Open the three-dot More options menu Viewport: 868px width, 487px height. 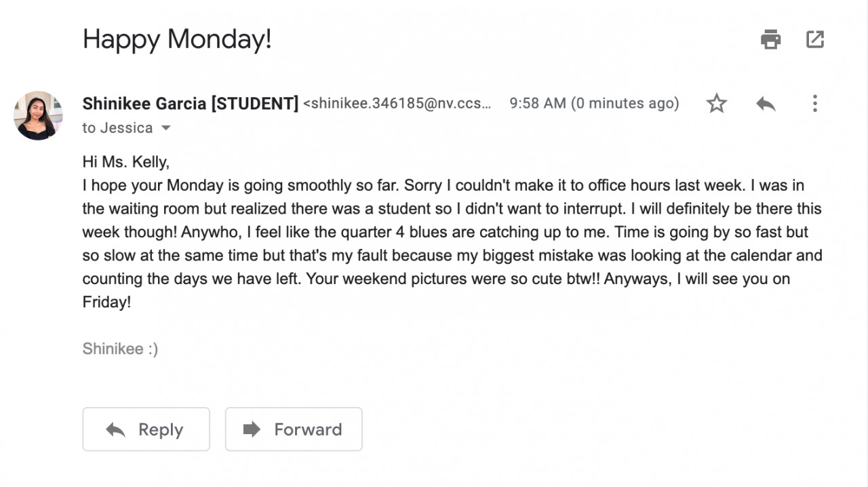coord(814,104)
